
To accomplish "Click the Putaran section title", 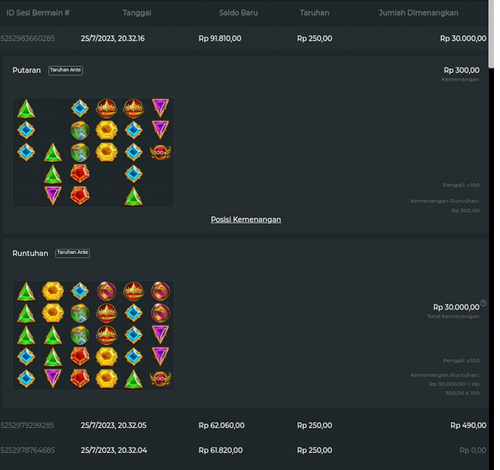I will pos(27,70).
